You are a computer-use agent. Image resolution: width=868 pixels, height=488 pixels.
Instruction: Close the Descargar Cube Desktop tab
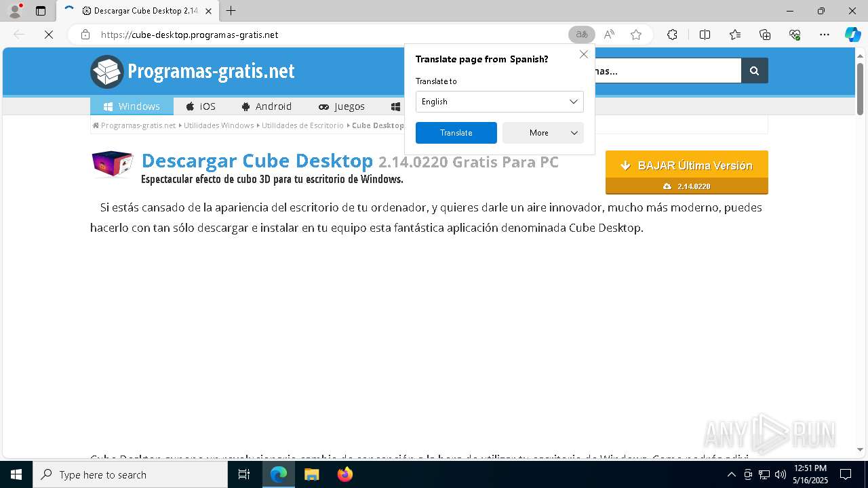click(x=208, y=11)
